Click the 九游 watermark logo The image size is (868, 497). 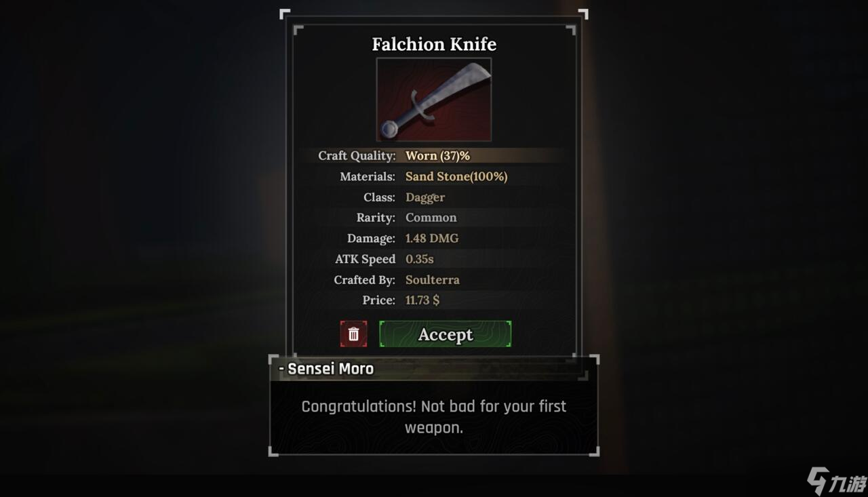click(x=836, y=481)
